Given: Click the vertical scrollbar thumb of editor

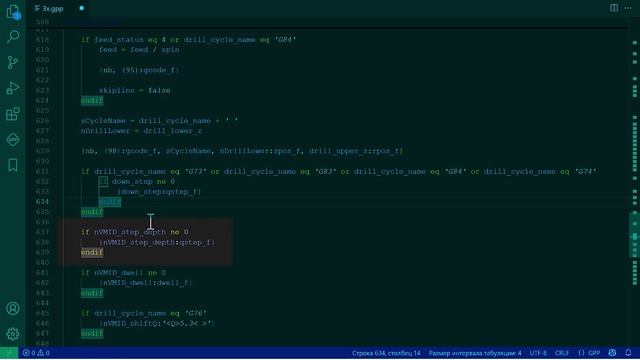Looking at the screenshot, I should coord(635,234).
